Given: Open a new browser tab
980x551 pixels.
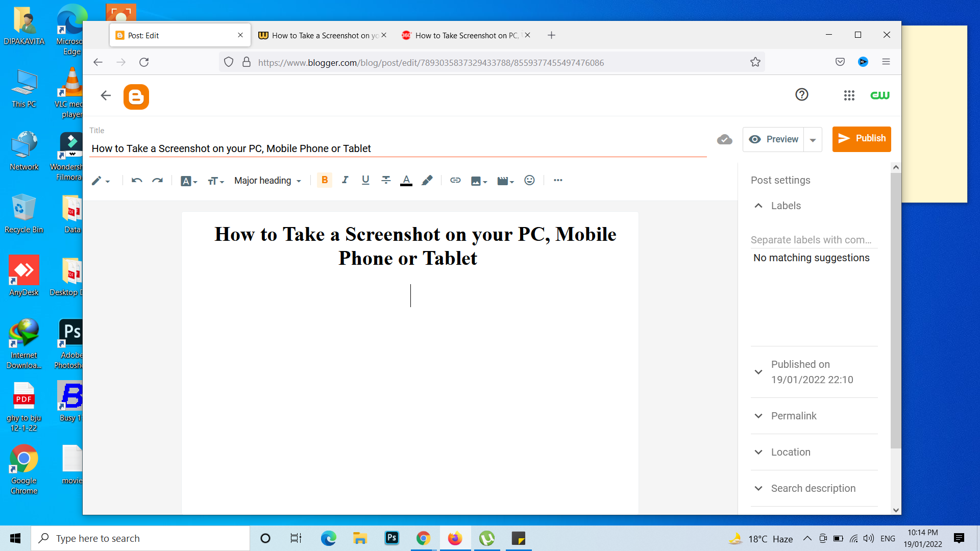Looking at the screenshot, I should click(551, 35).
